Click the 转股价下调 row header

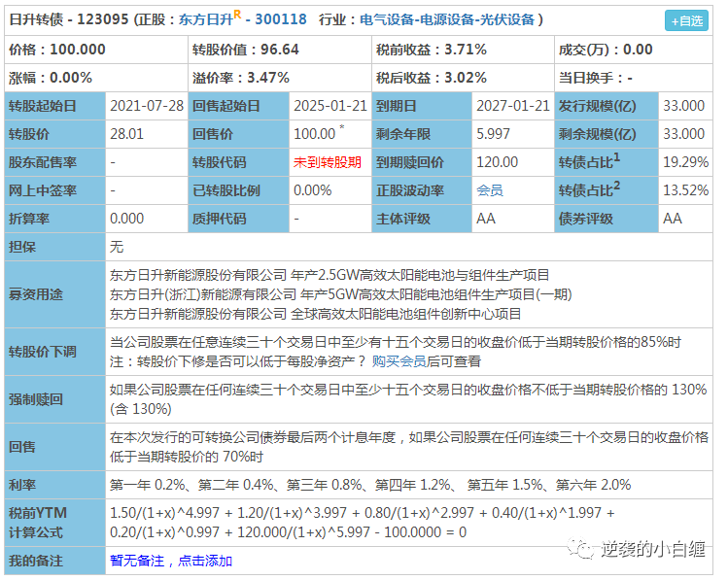pos(54,352)
